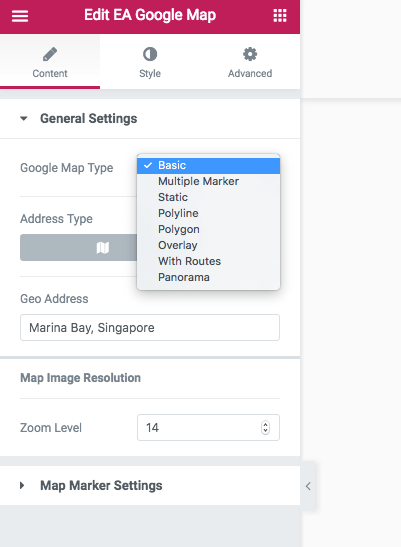The height and width of the screenshot is (547, 401).
Task: Collapse the General Settings section
Action: [x=23, y=119]
